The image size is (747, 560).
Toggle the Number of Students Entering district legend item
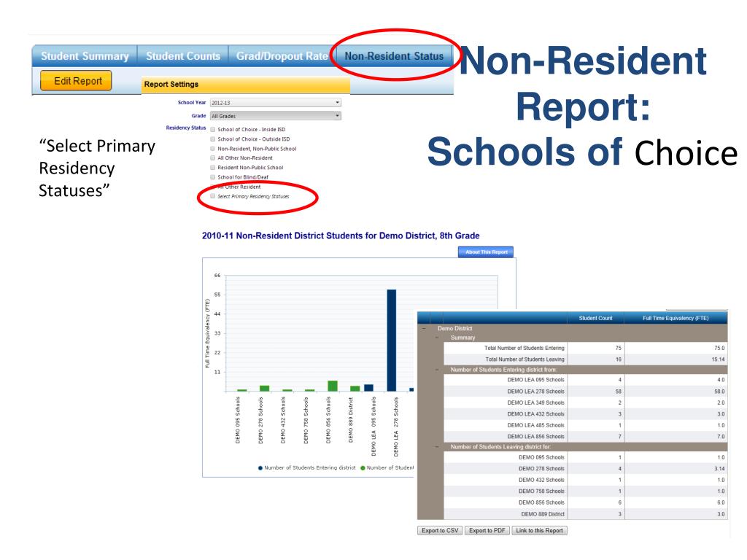click(x=307, y=468)
